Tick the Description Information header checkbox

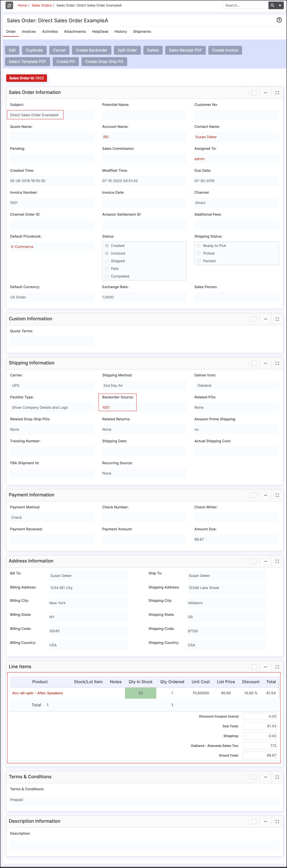click(254, 822)
